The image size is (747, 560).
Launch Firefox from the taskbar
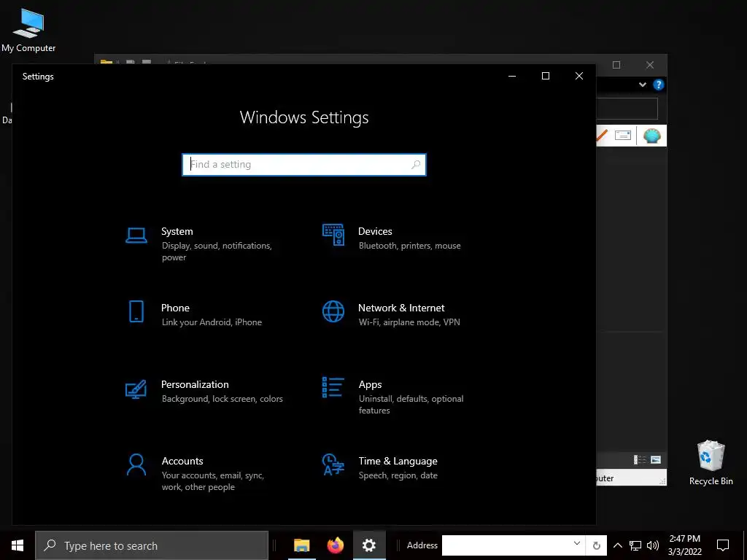click(x=336, y=545)
